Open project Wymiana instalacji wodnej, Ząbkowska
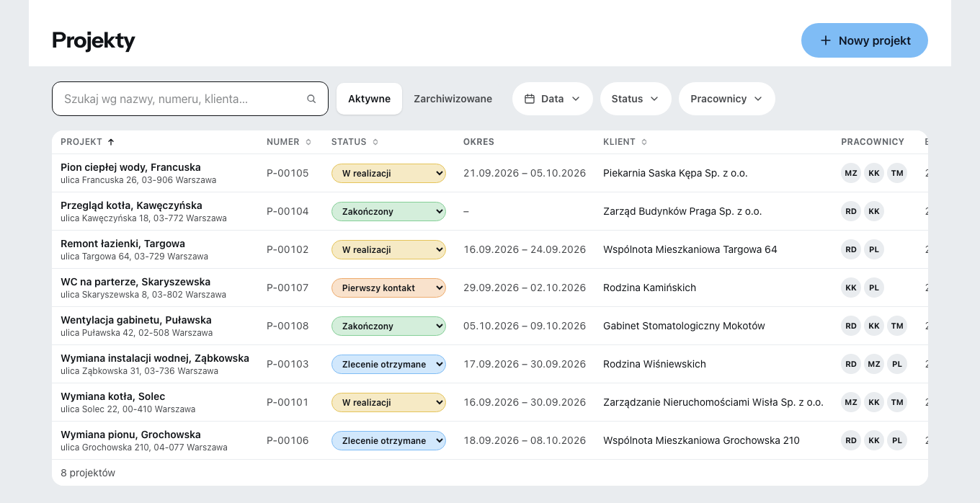Screen dimensions: 980x503 [155, 358]
